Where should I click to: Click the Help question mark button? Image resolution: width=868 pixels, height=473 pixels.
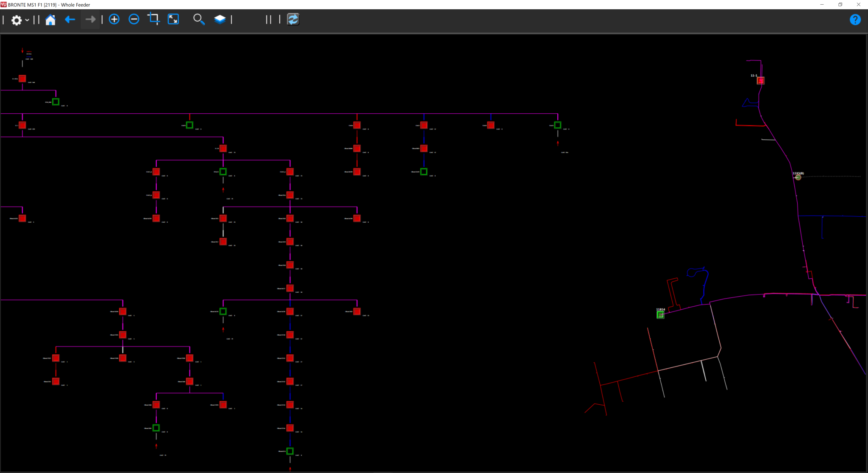[855, 20]
